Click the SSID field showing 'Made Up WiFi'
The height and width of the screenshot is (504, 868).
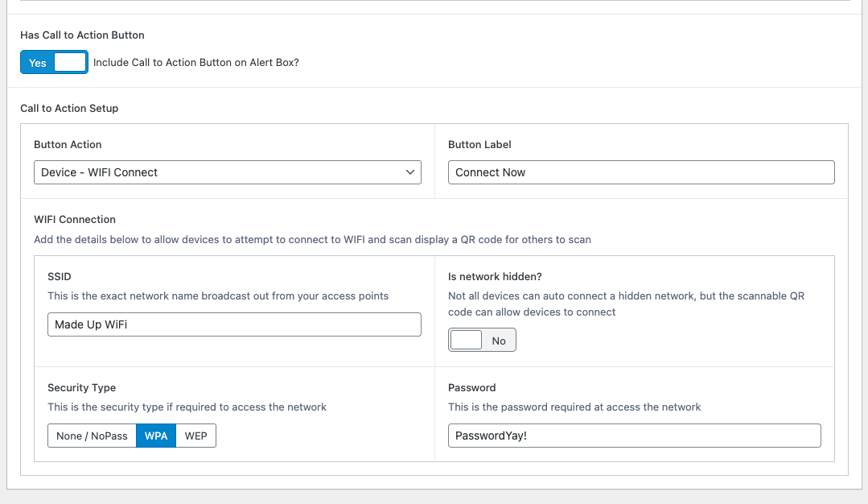(234, 324)
